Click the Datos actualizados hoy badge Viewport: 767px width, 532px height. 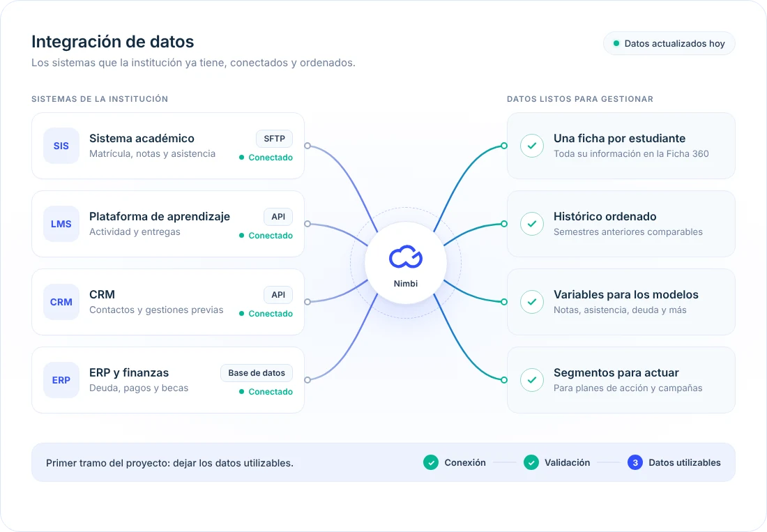669,43
